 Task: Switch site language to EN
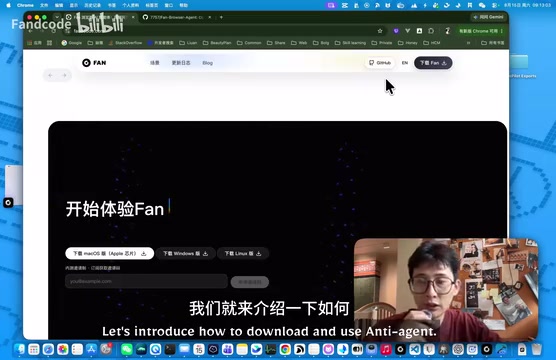tap(405, 63)
